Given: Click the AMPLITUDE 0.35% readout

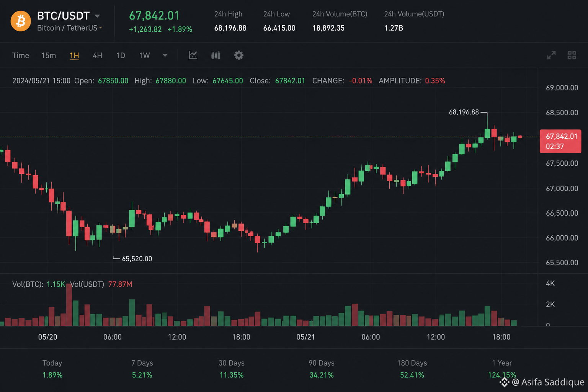Looking at the screenshot, I should pyautogui.click(x=412, y=81).
